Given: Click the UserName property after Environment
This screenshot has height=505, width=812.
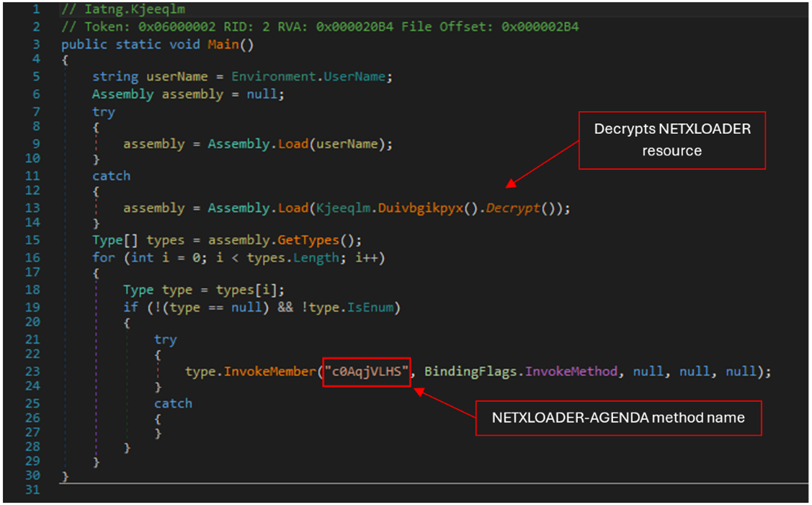Looking at the screenshot, I should (360, 76).
